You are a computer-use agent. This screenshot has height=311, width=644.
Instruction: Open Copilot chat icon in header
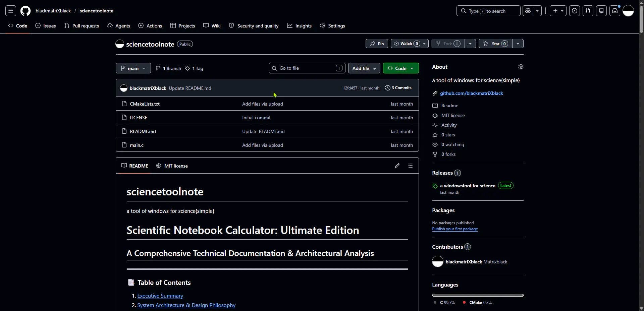pyautogui.click(x=528, y=11)
